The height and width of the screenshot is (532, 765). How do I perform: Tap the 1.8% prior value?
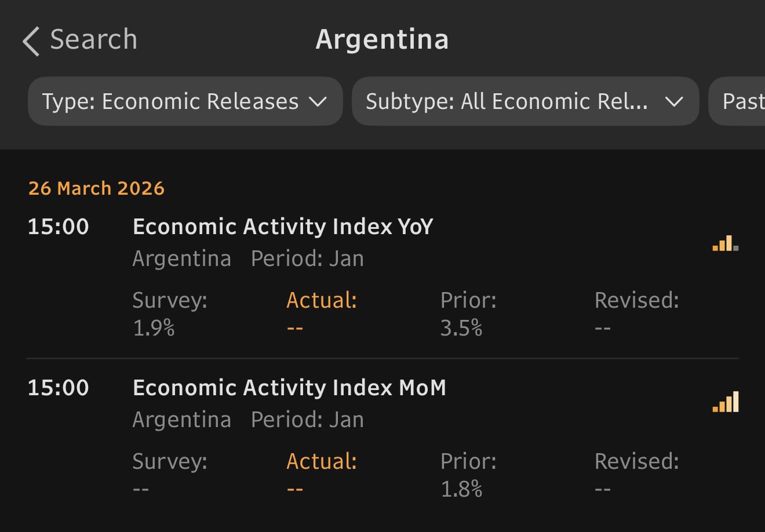(x=461, y=490)
